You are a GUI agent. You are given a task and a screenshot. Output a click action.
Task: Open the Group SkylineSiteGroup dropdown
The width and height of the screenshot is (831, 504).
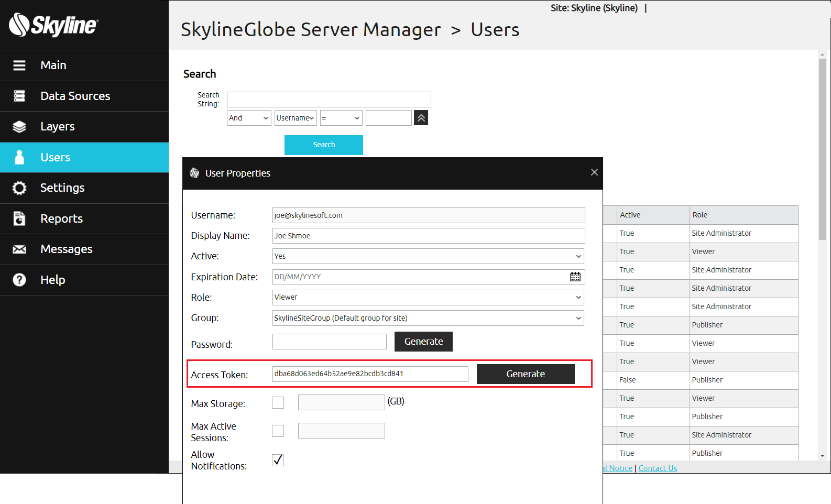coord(428,318)
